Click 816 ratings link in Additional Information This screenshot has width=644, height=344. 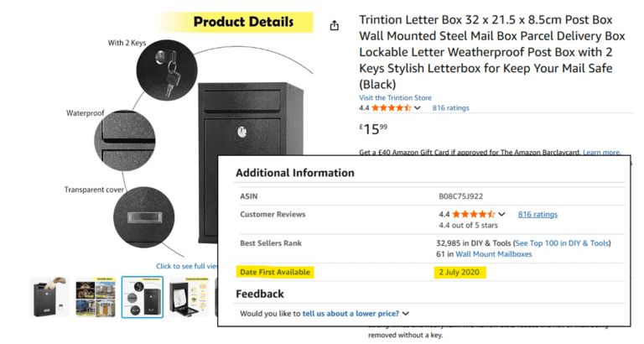[538, 215]
